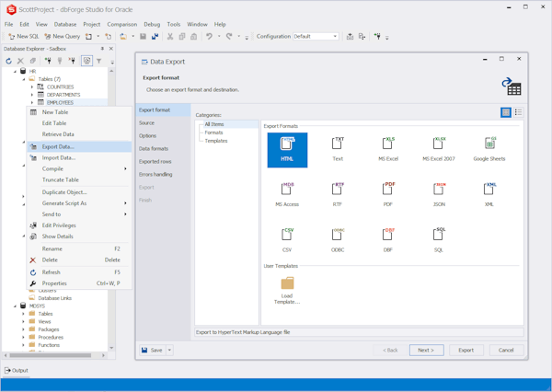Collapse the HR schema node

point(15,71)
